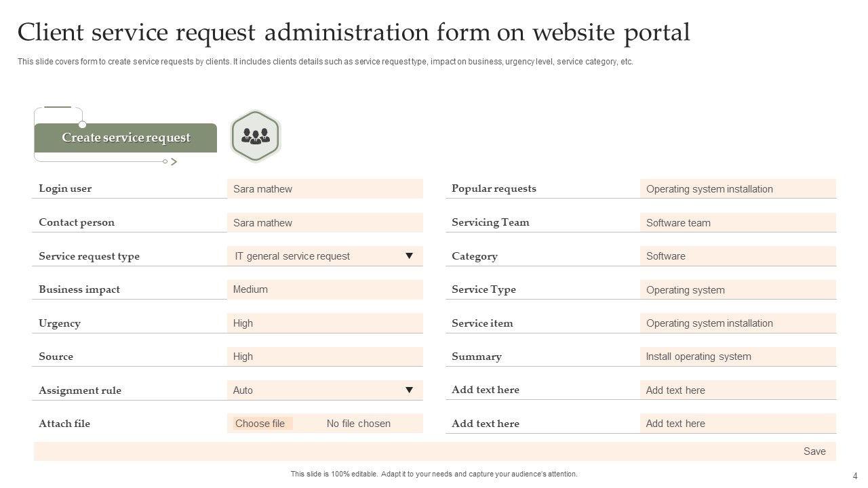Select the Urgency field showing High
868x488 pixels.
[x=325, y=323]
